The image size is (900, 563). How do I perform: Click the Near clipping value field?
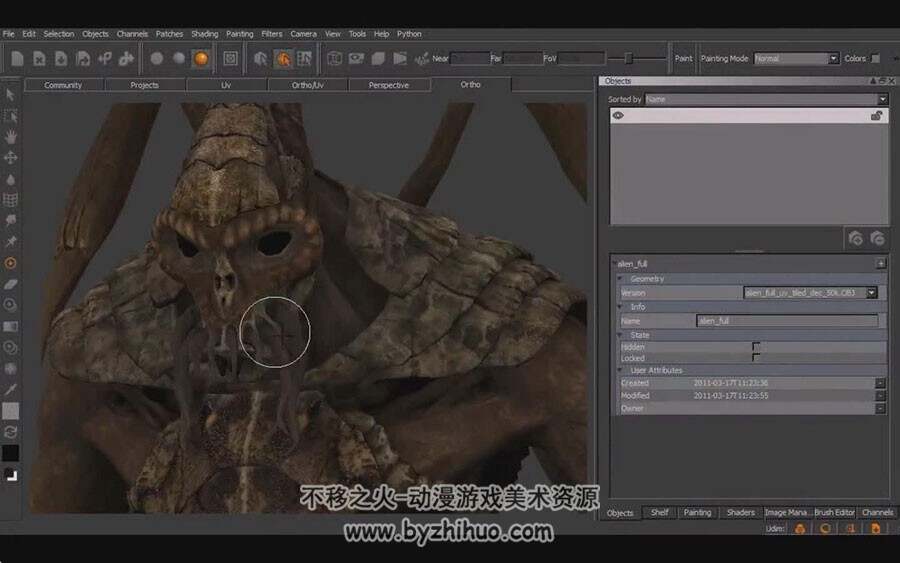click(471, 59)
